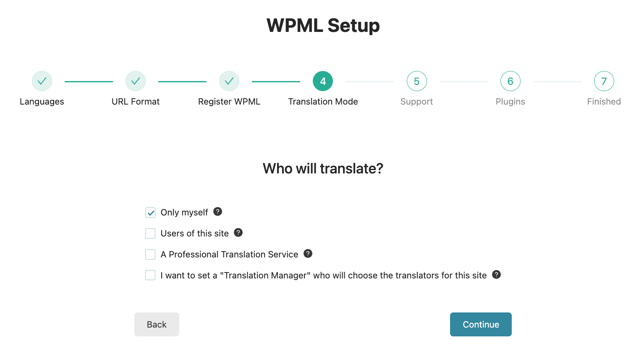
Task: Click question mark beside "Users of this site"
Action: coord(238,233)
